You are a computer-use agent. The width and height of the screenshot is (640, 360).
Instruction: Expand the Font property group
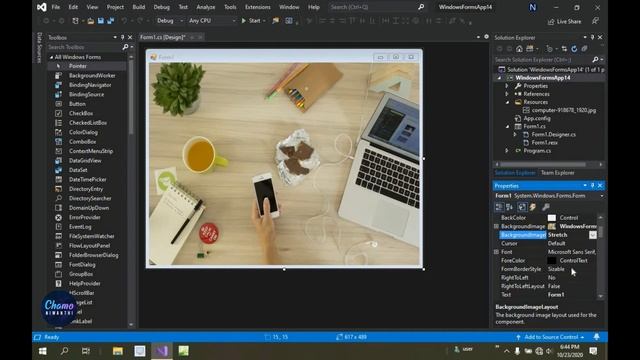(x=497, y=252)
